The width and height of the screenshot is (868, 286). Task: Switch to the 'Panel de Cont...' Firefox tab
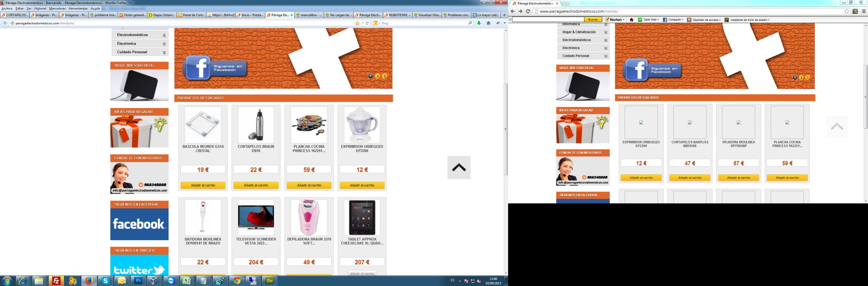point(192,15)
